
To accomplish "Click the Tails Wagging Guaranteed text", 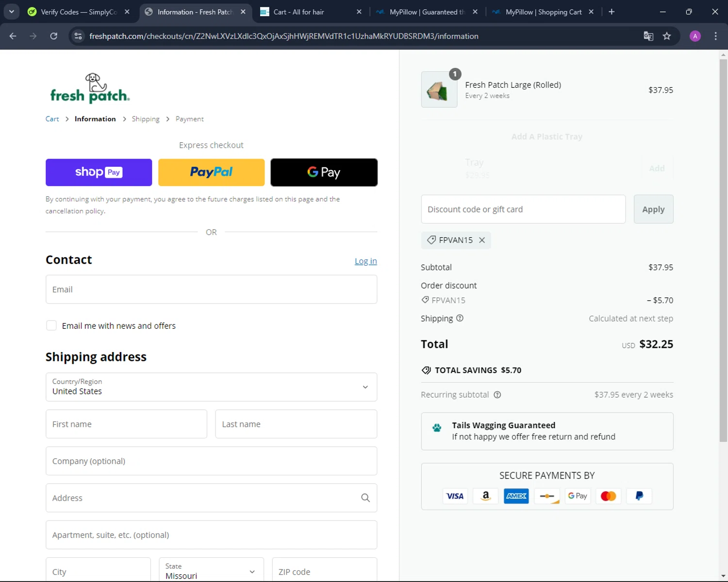I will (503, 425).
